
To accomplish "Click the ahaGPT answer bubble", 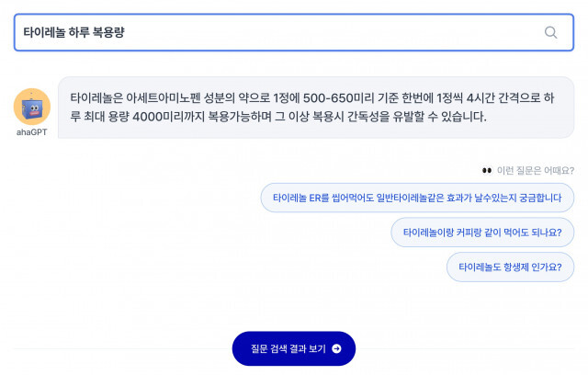I will tap(316, 108).
